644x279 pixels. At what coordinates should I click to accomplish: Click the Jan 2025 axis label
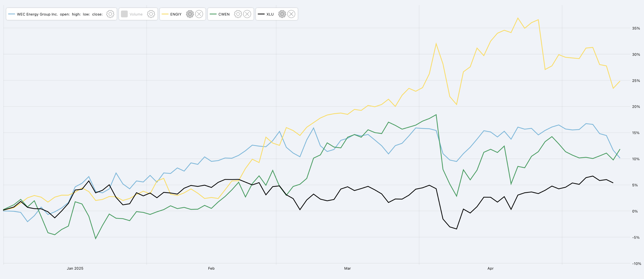click(76, 268)
